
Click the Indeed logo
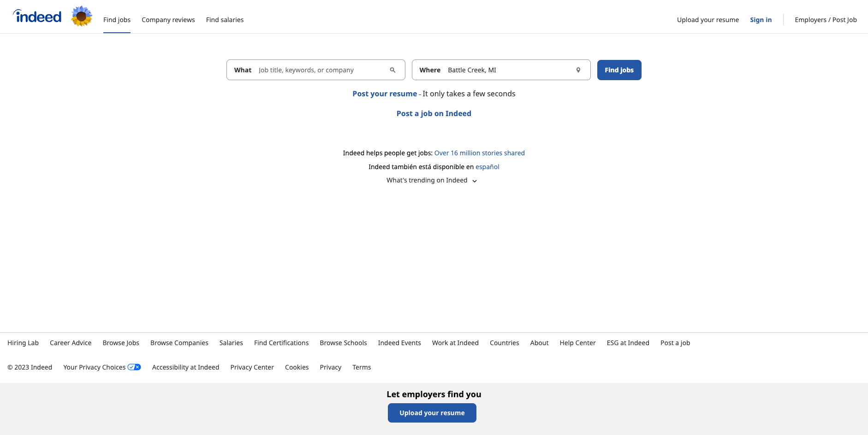click(x=37, y=17)
